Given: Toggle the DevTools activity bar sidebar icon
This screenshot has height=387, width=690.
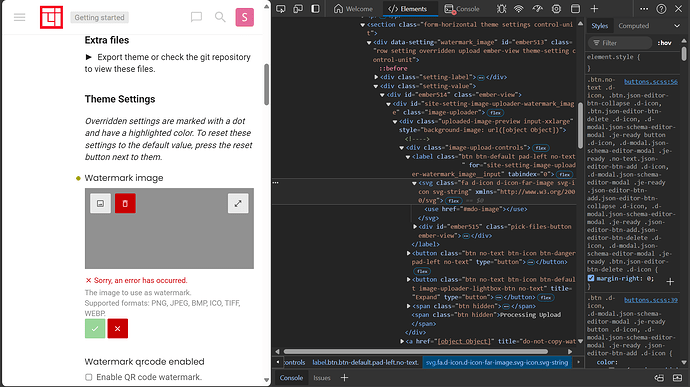Looking at the screenshot, I should coord(315,9).
